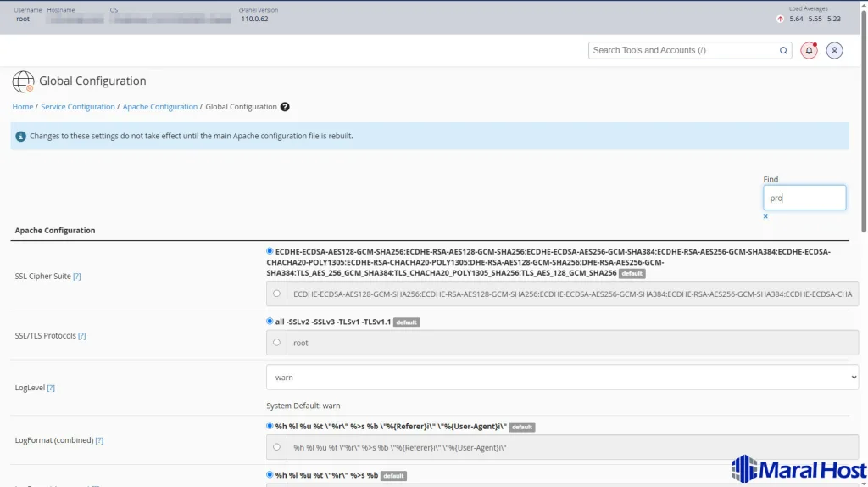Choose the custom SSL/TLS Protocols radio button
Screen dimensions: 868x487
click(x=276, y=343)
